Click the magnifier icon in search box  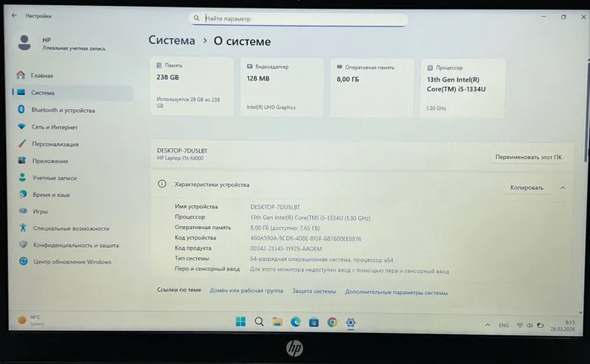(x=196, y=18)
